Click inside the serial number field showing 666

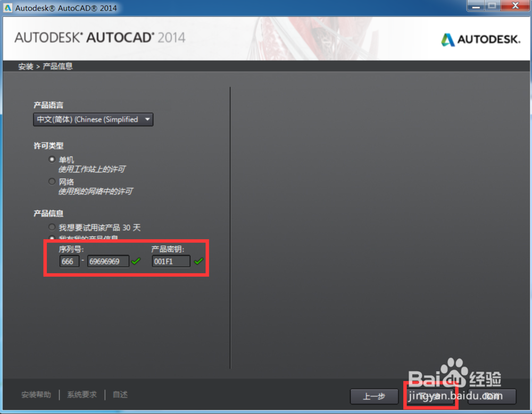(x=69, y=261)
